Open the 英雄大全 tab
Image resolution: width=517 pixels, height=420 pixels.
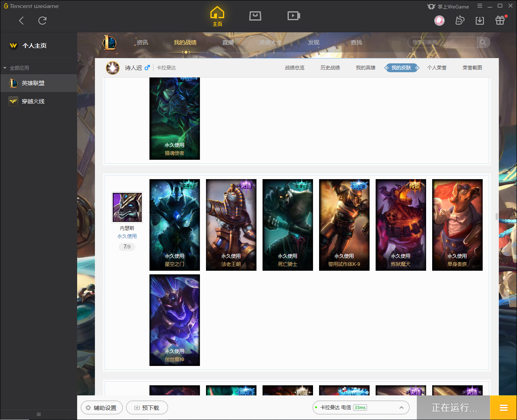271,42
